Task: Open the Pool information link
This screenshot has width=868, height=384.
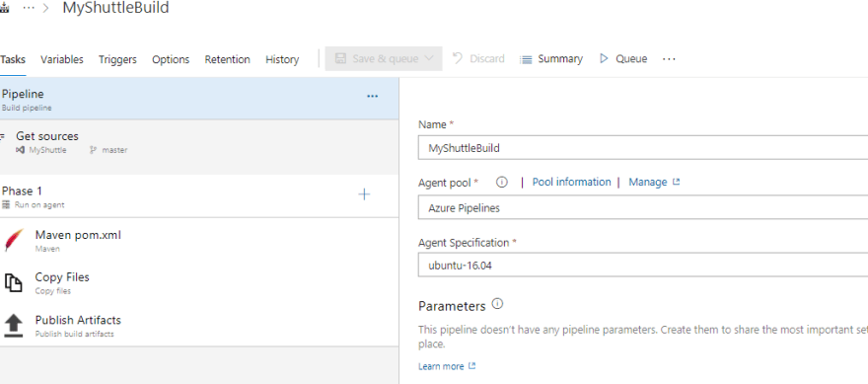Action: pyautogui.click(x=572, y=182)
